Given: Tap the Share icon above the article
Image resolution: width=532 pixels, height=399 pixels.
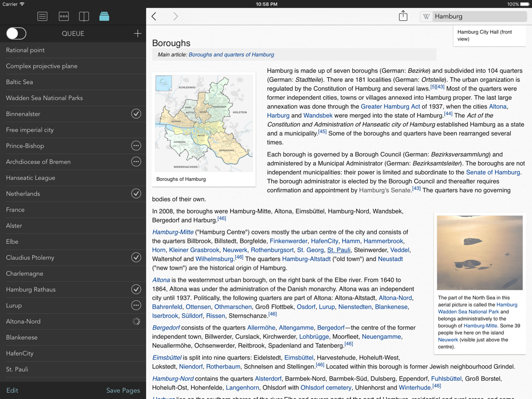Looking at the screenshot, I should tap(403, 16).
